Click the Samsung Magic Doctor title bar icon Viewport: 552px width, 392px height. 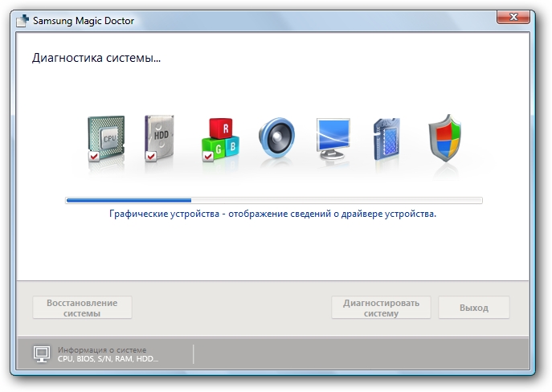coord(22,20)
